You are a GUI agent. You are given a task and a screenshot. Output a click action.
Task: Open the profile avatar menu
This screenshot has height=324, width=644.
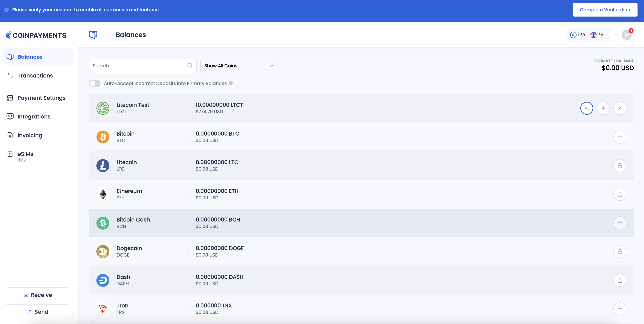(626, 35)
